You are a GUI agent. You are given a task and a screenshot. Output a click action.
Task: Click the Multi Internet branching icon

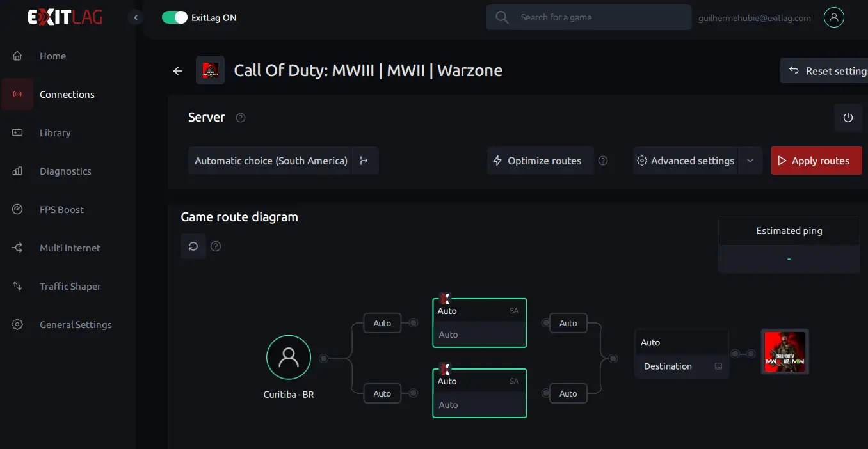tap(17, 248)
